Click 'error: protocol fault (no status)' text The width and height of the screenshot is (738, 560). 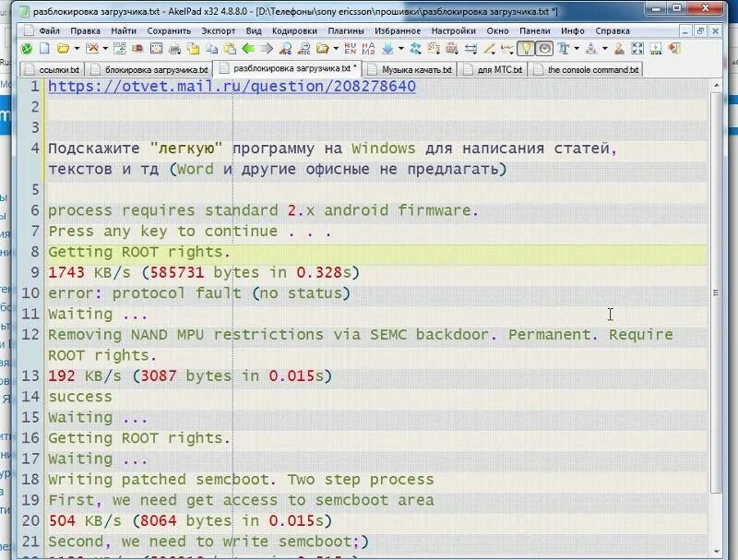click(199, 293)
